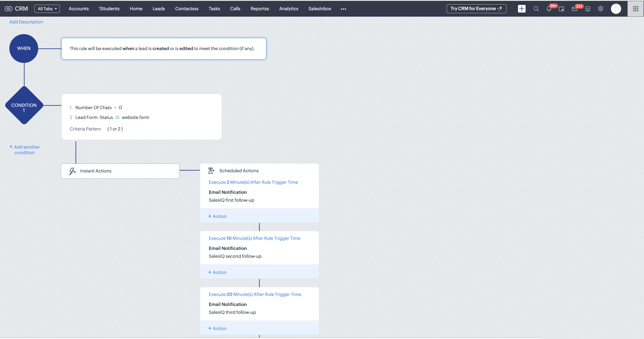The height and width of the screenshot is (339, 644).
Task: Click the Add Description link
Action: tap(26, 22)
